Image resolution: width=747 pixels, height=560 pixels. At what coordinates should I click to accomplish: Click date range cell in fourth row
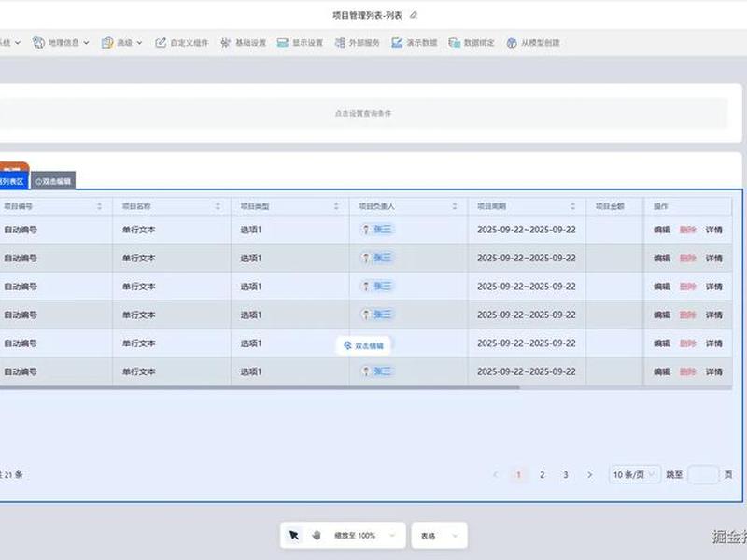[x=527, y=315]
